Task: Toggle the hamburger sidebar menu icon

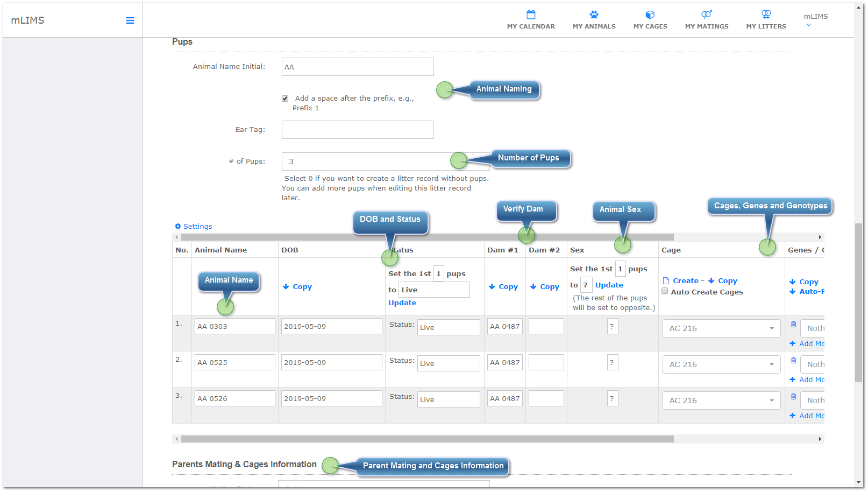Action: point(130,20)
